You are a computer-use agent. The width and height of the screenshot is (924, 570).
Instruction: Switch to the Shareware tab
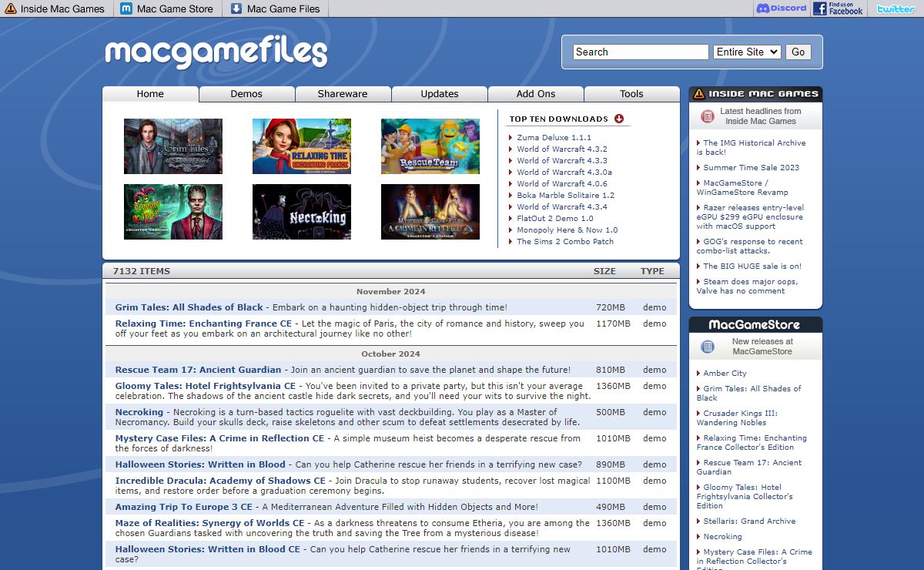(343, 94)
